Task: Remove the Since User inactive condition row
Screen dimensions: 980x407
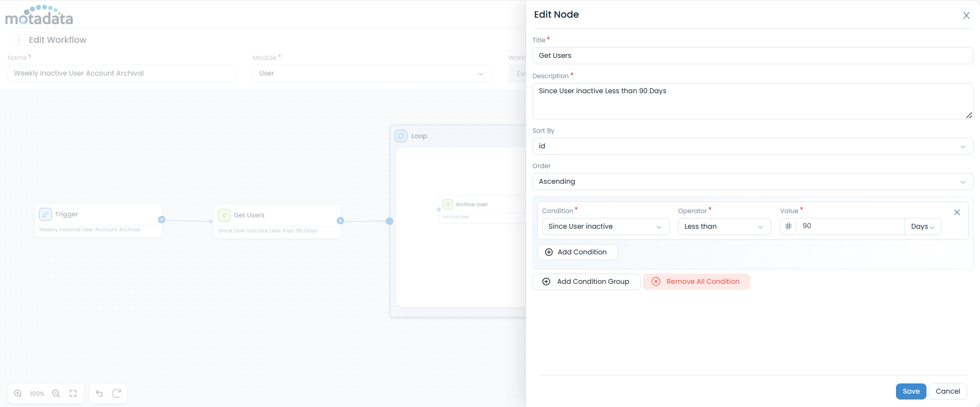Action: coord(957,213)
